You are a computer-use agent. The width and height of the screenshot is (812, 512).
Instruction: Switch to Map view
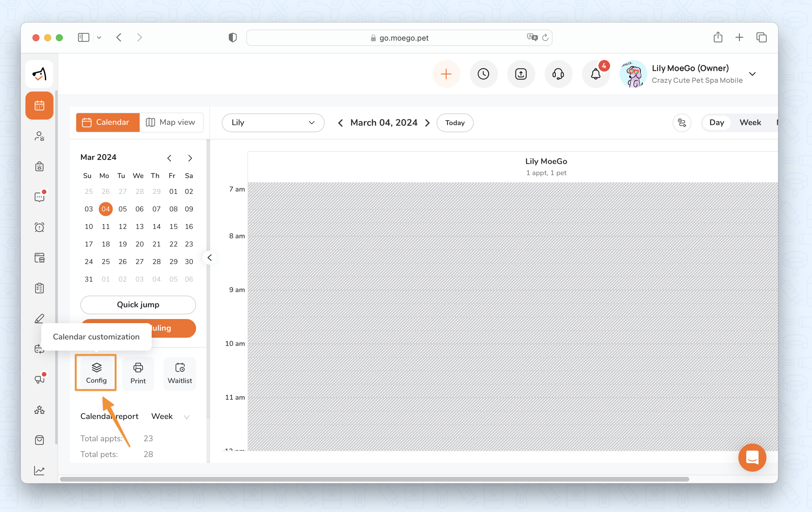[x=171, y=122]
